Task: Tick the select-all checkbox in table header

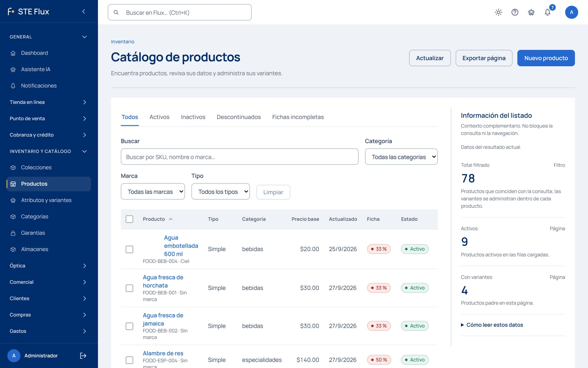Action: [x=129, y=219]
